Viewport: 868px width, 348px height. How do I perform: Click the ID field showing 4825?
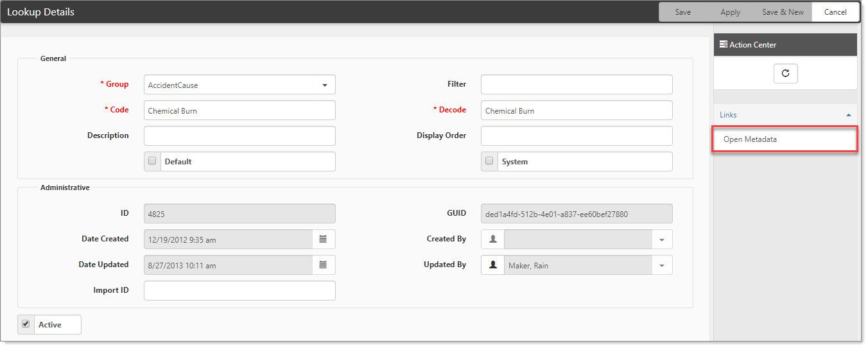pyautogui.click(x=239, y=214)
